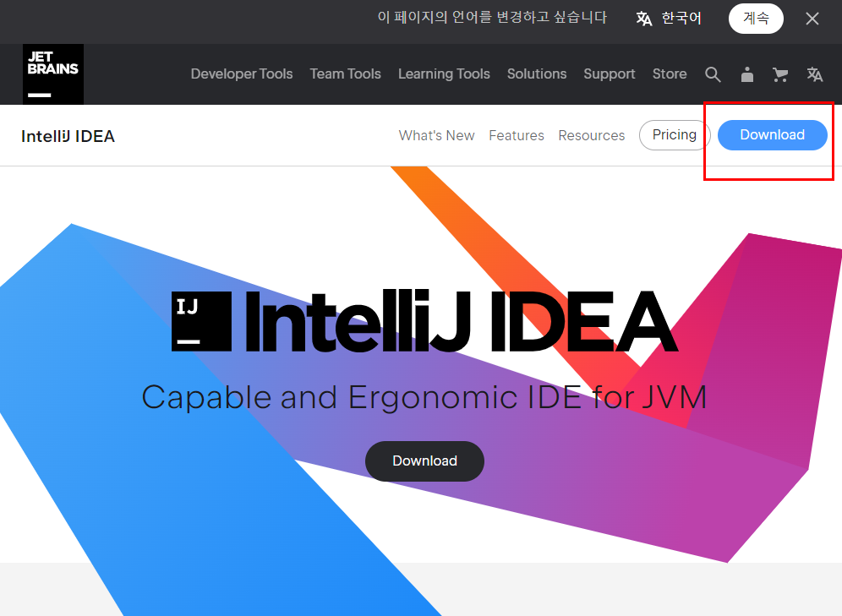Click the language translate icon in the JetBrains header
The image size is (842, 616).
(815, 74)
